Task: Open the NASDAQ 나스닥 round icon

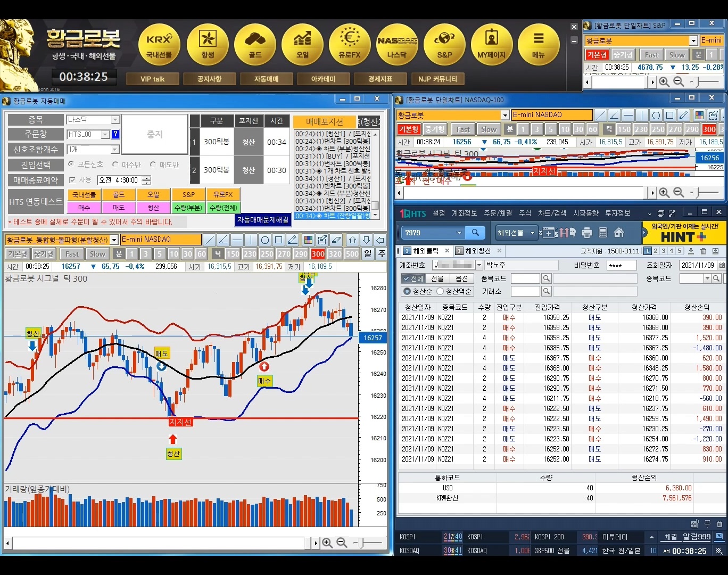Action: [x=397, y=45]
